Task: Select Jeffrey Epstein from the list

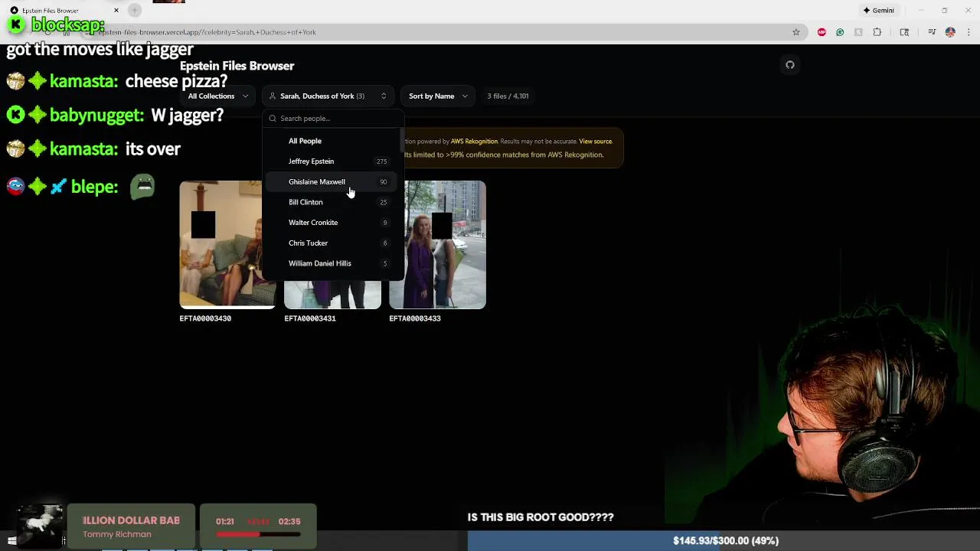Action: (333, 161)
